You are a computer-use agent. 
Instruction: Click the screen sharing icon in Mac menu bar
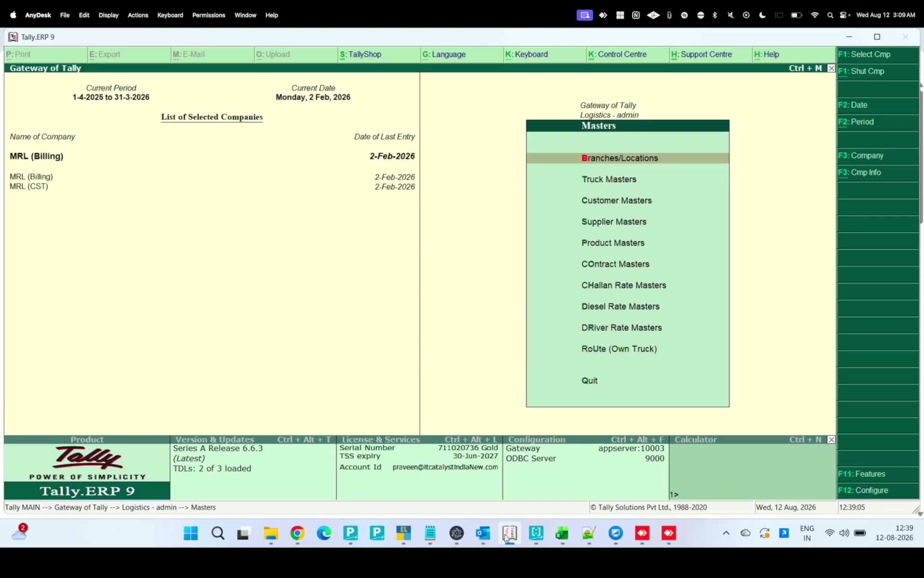[585, 15]
